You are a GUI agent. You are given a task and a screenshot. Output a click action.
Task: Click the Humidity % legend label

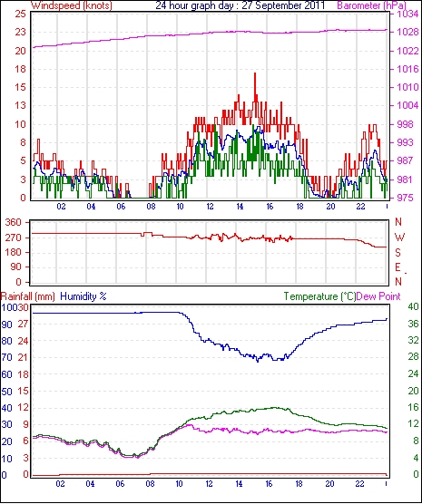tap(83, 296)
